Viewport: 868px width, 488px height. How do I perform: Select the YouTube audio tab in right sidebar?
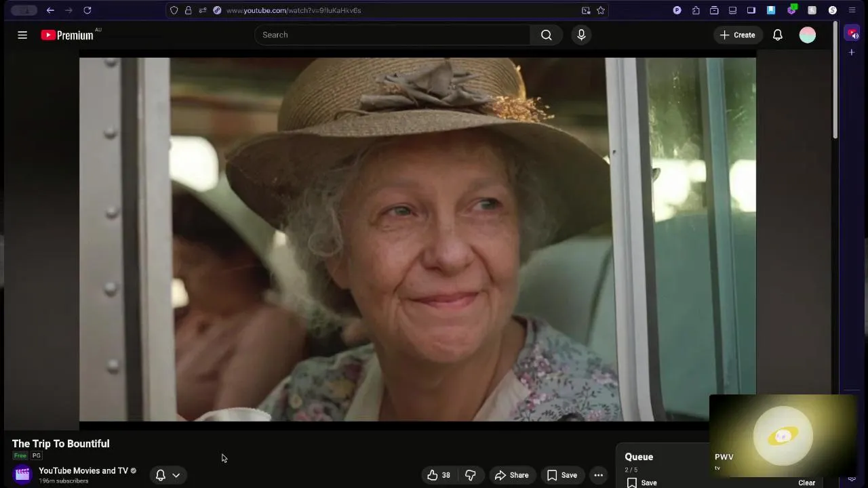point(852,34)
